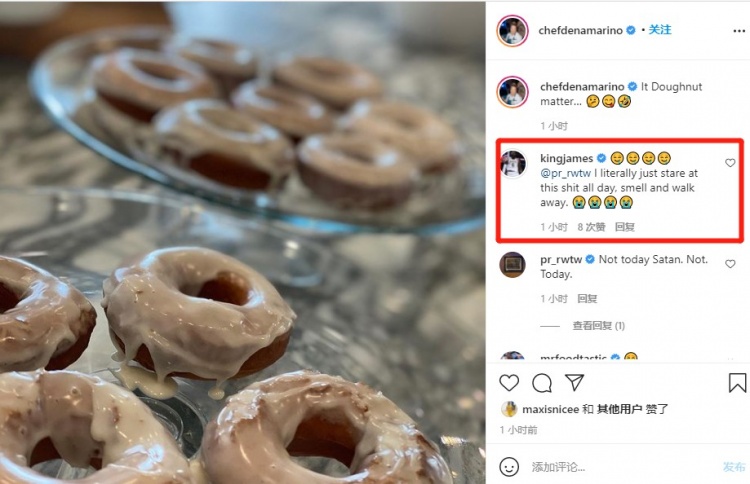Follow chefdenamarino via the 关注 link

coord(660,31)
